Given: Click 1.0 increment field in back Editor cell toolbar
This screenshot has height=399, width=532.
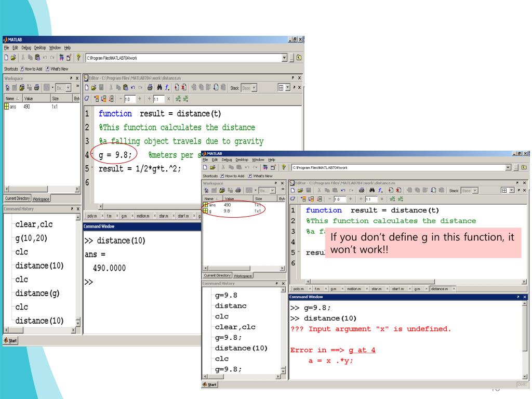Looking at the screenshot, I should point(129,99).
